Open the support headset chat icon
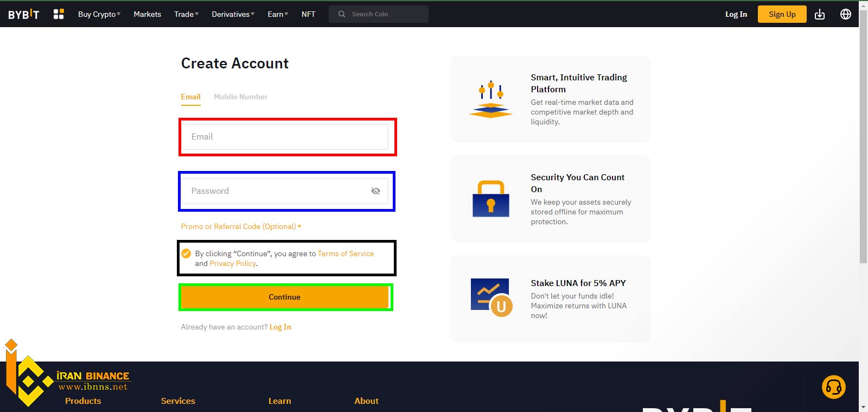 (x=834, y=387)
